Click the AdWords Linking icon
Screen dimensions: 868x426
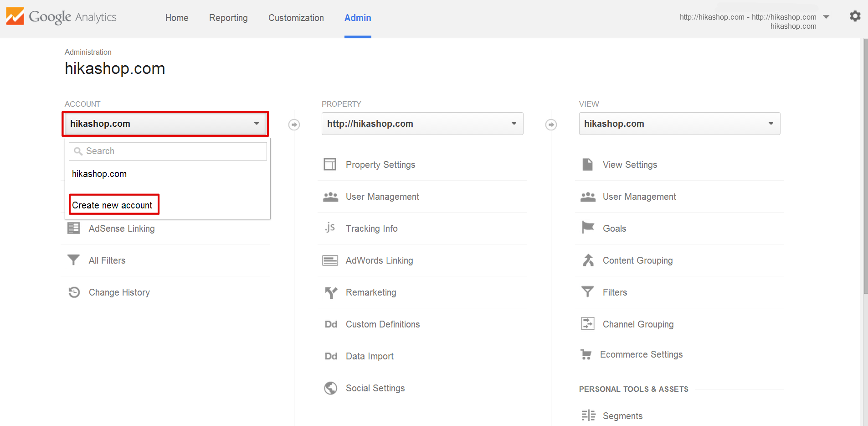tap(330, 260)
